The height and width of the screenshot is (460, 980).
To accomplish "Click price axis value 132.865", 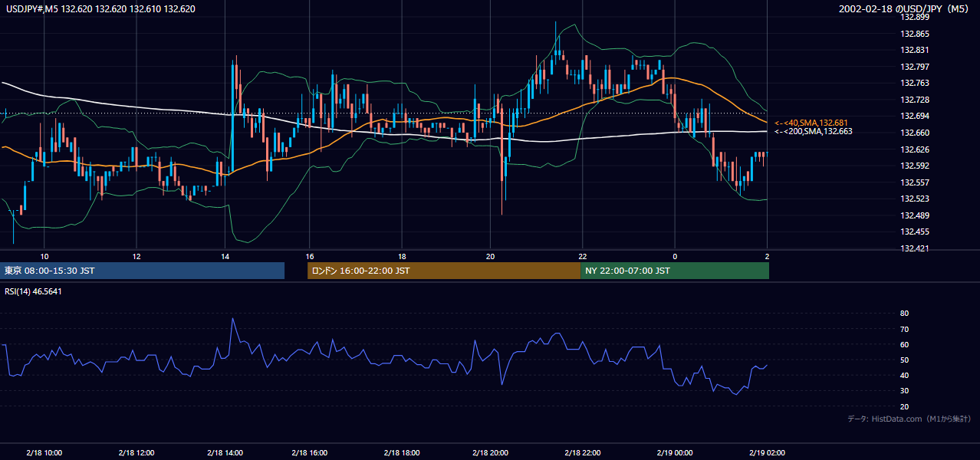I will 916,34.
